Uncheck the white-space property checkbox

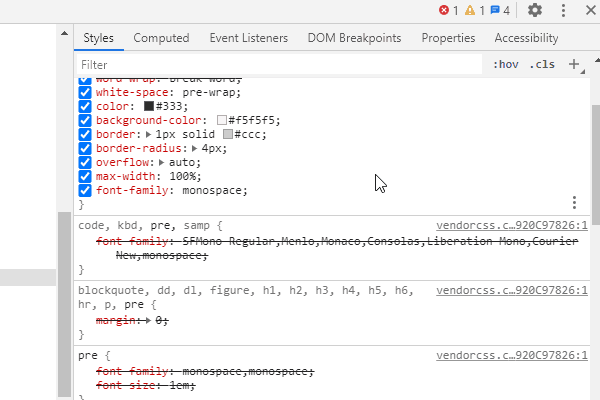coord(85,92)
